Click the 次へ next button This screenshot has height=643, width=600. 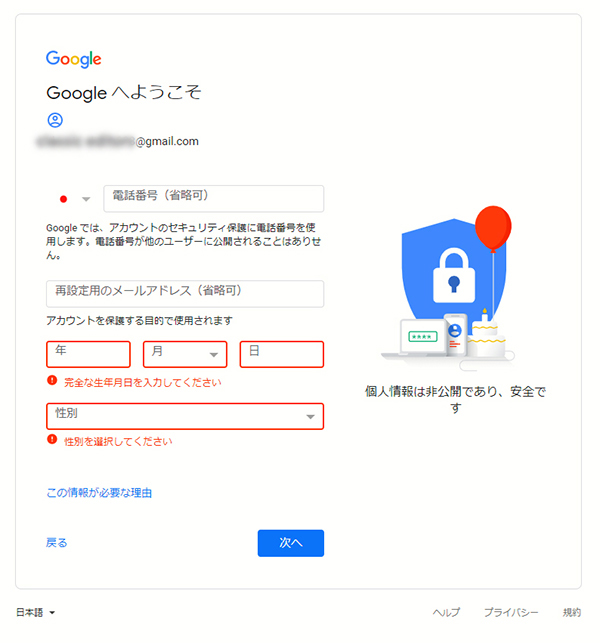(291, 543)
